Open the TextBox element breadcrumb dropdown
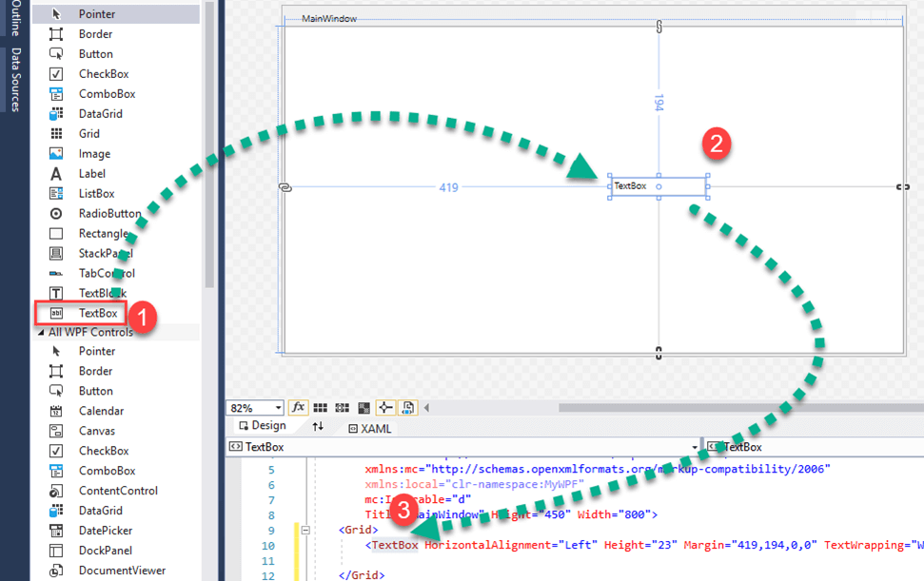Screen dimensions: 924x581 click(695, 445)
